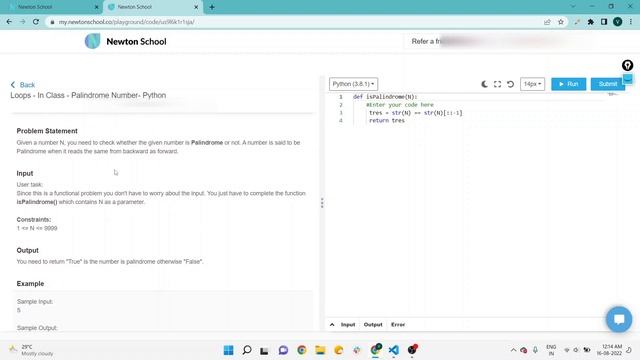
Task: Click the 'Problem Statement' heading
Action: point(47,131)
